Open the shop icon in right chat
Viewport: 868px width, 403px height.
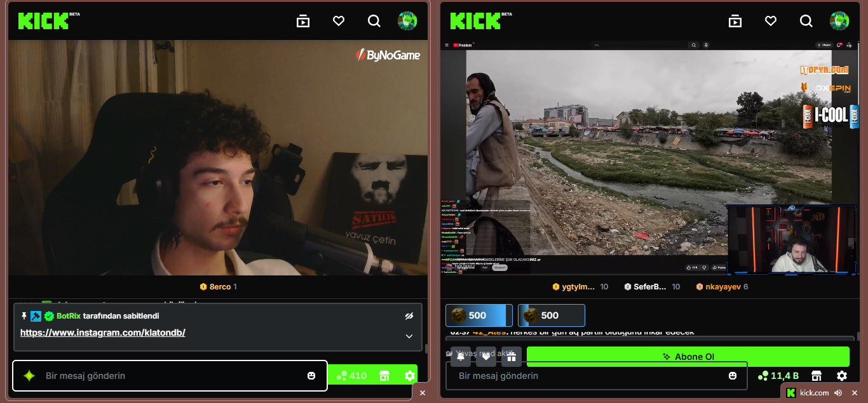[817, 376]
